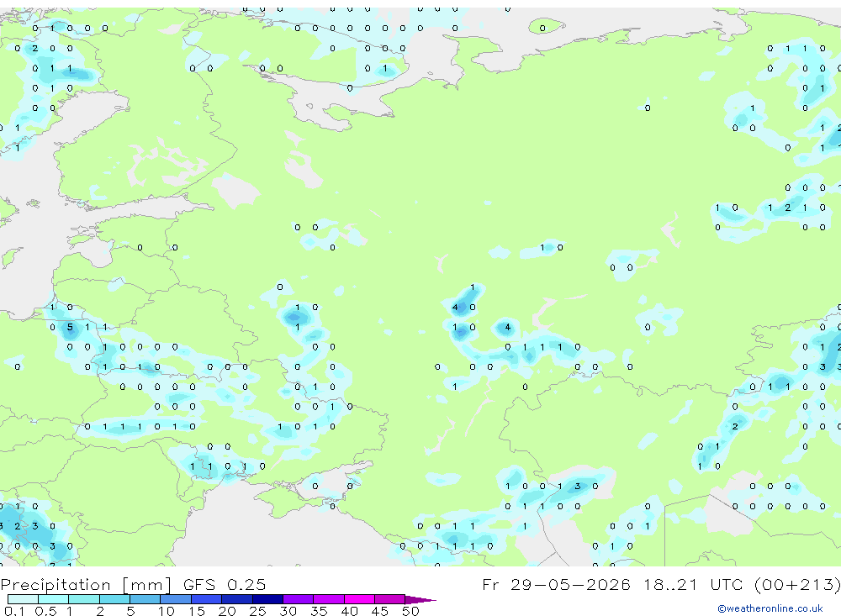
Task: Click the weatheronline.co.uk copyright link
Action: [770, 608]
